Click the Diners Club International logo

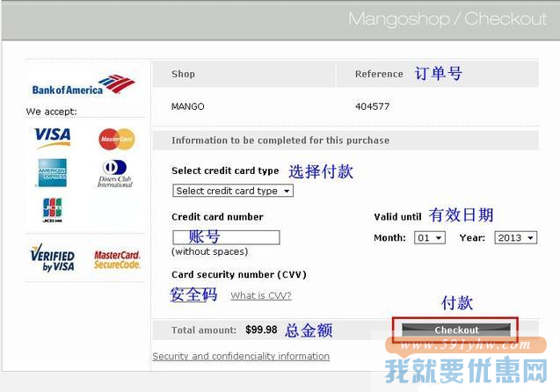click(x=115, y=173)
